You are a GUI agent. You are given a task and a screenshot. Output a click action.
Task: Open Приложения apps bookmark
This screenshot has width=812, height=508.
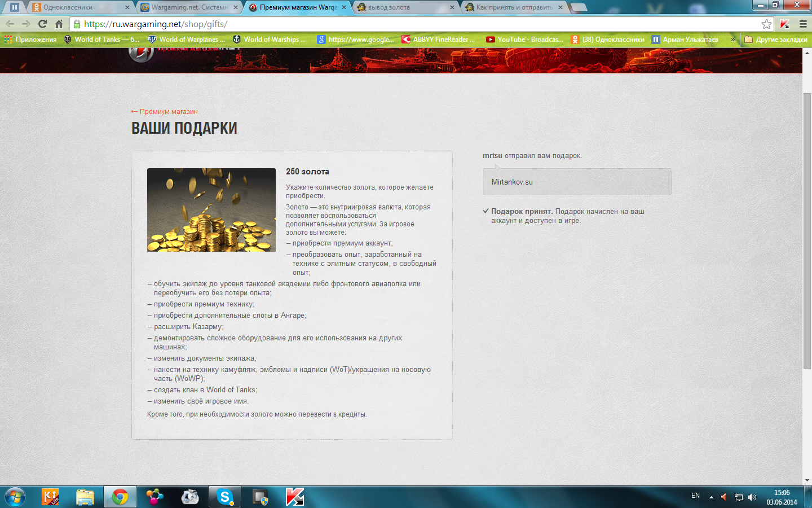click(30, 40)
